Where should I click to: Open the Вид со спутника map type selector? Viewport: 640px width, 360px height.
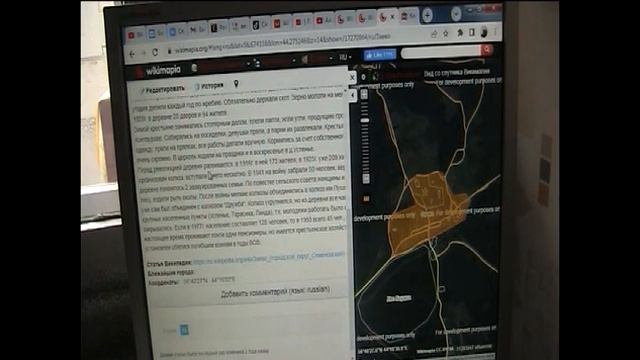[456, 72]
